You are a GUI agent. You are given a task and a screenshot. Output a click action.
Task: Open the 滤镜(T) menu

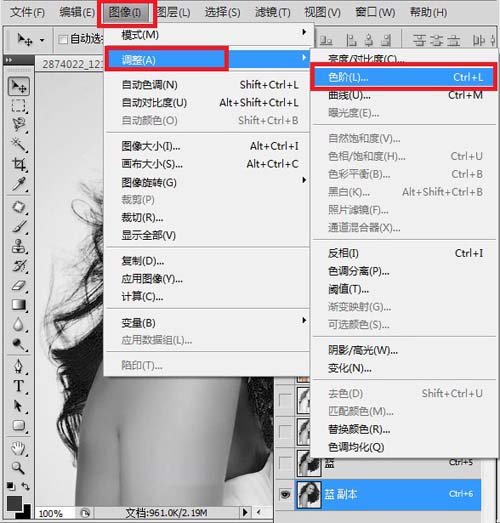pyautogui.click(x=273, y=13)
